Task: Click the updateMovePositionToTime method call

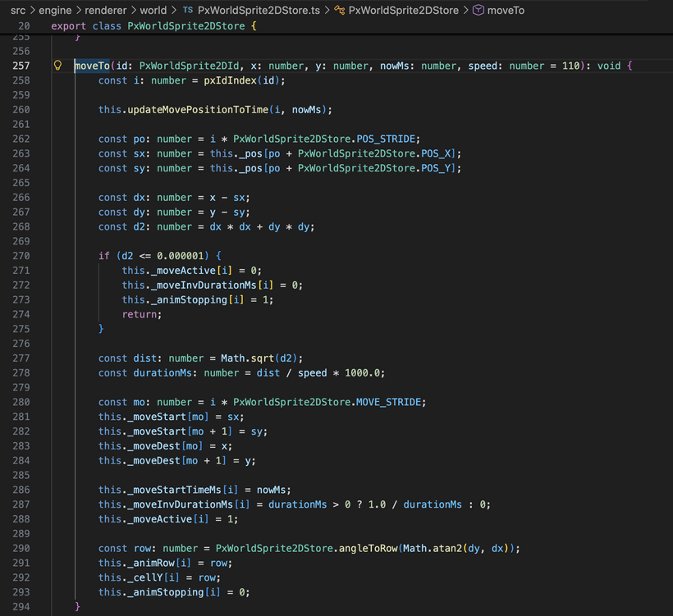Action: coord(194,110)
